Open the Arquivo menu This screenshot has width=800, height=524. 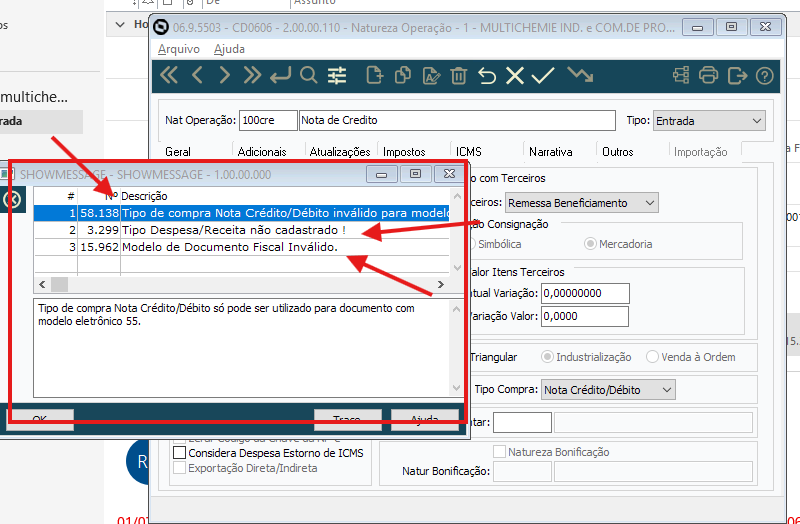pyautogui.click(x=179, y=49)
